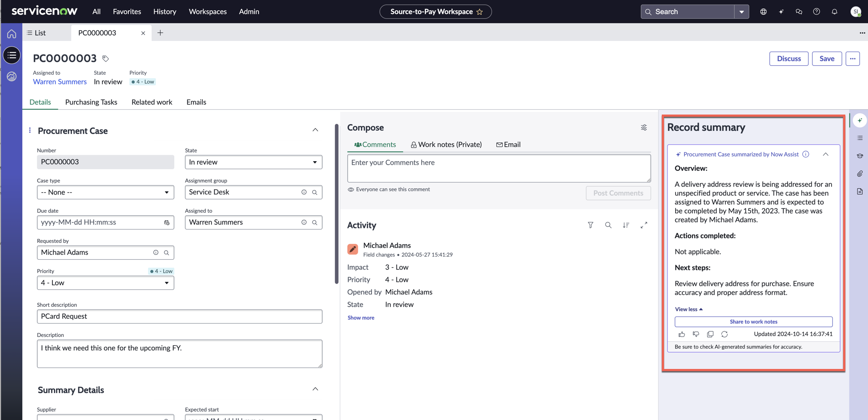Image resolution: width=868 pixels, height=420 pixels.
Task: Open Compose settings sliders icon
Action: (x=644, y=128)
